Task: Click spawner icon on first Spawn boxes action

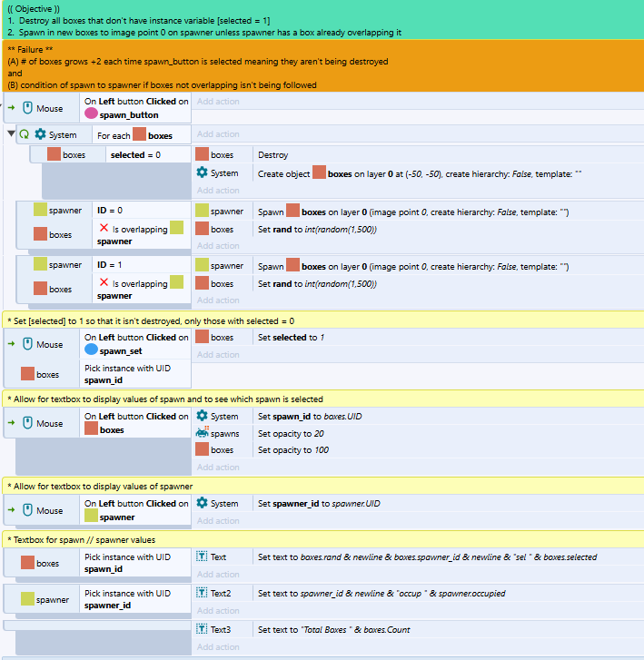Action: point(203,211)
